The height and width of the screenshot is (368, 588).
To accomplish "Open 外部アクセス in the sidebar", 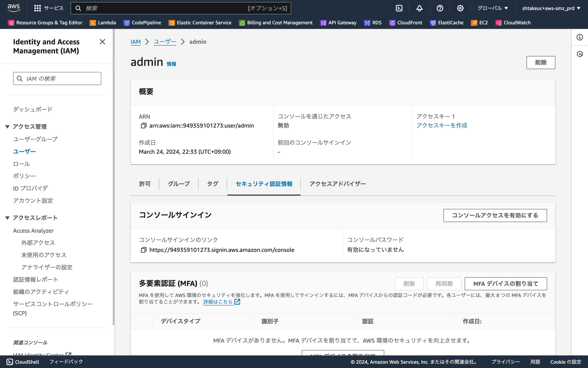I will (38, 243).
